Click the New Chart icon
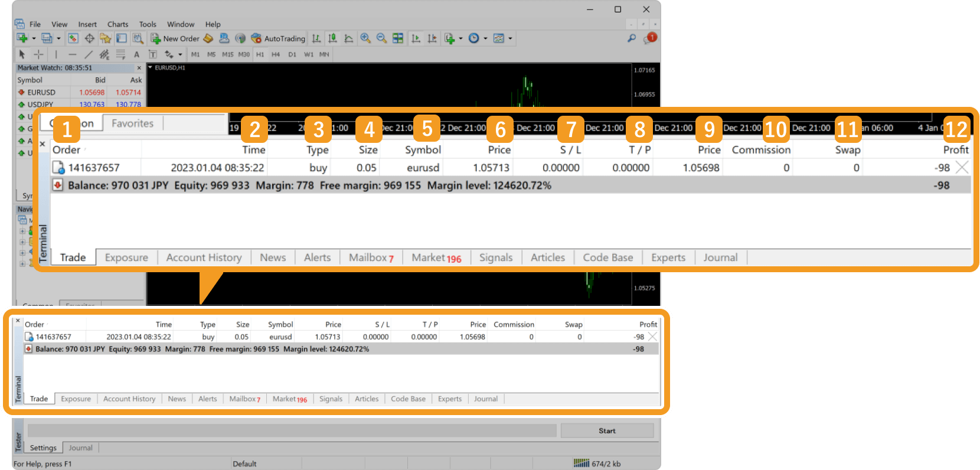The width and height of the screenshot is (980, 470). (x=22, y=38)
